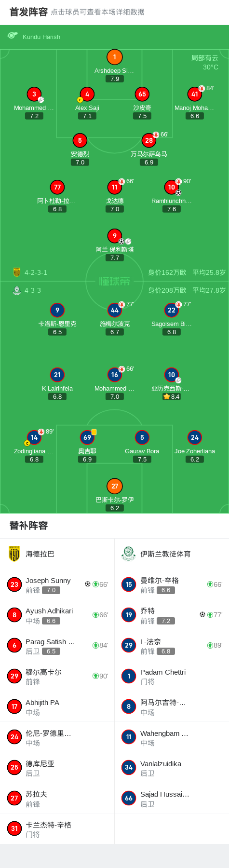Tap the 4-3-3 formation label
229x868 pixels.
[33, 290]
